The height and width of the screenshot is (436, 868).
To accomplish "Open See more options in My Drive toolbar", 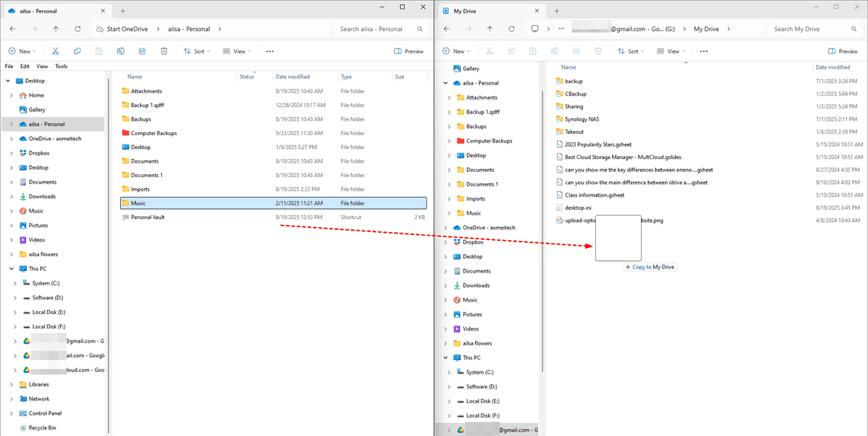I will pos(704,51).
